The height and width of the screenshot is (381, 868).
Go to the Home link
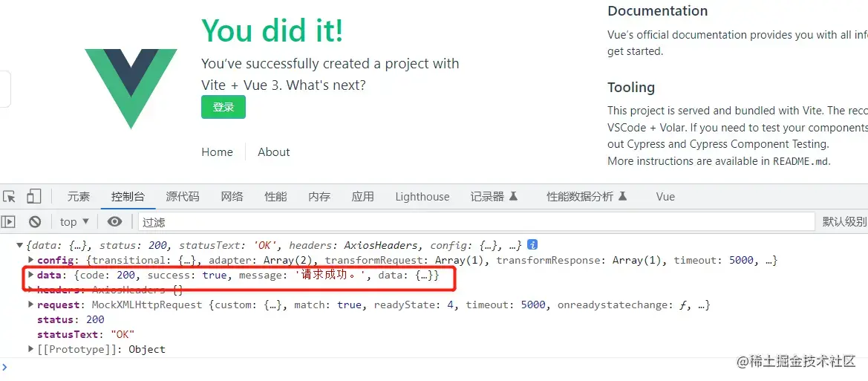[217, 152]
